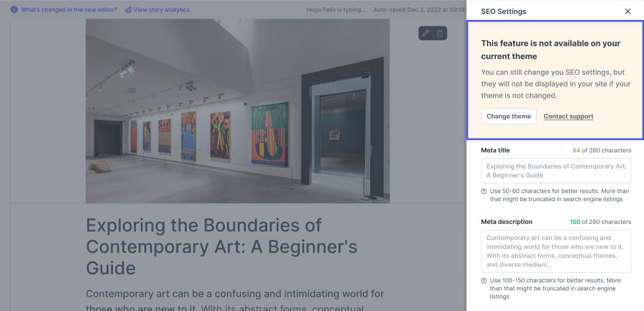Click the 64 of 280 characters counter
The height and width of the screenshot is (311, 644).
[x=602, y=151]
